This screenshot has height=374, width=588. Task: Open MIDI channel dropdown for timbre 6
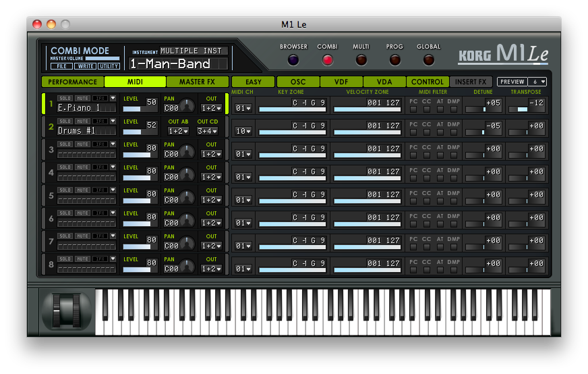pos(243,223)
